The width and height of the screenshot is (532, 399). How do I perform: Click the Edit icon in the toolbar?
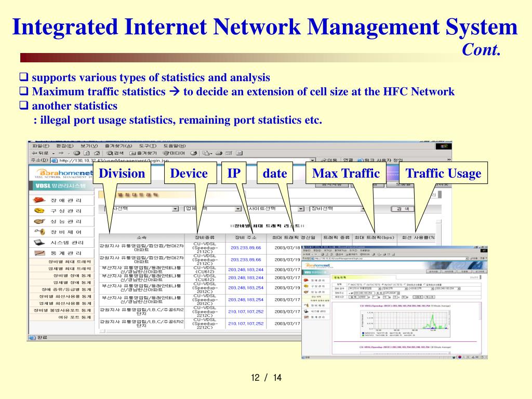click(229, 153)
